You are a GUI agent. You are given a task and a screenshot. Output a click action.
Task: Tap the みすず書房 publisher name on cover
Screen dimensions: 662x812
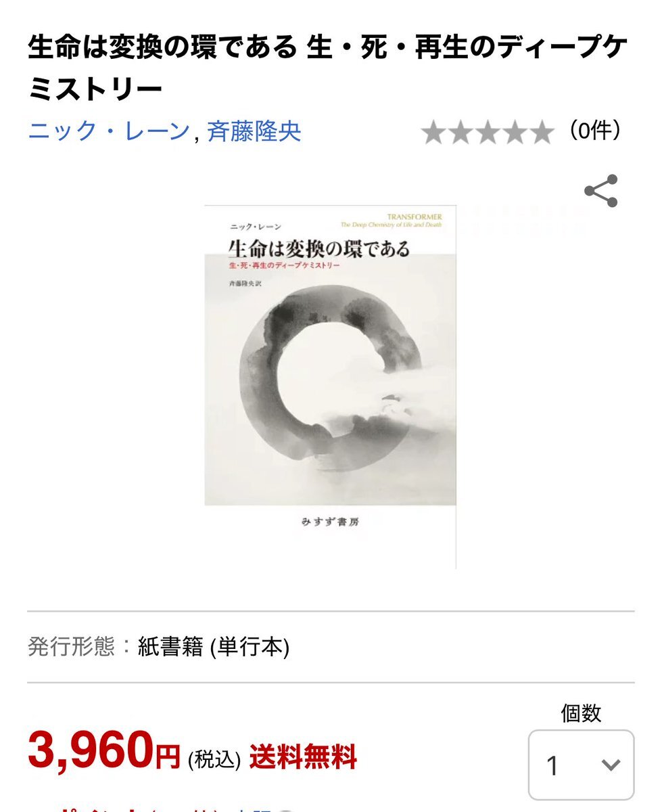click(x=330, y=522)
